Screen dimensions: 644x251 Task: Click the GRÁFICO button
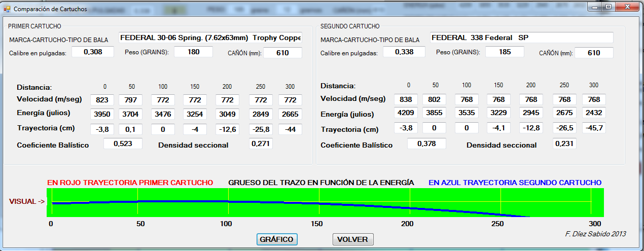click(x=276, y=239)
